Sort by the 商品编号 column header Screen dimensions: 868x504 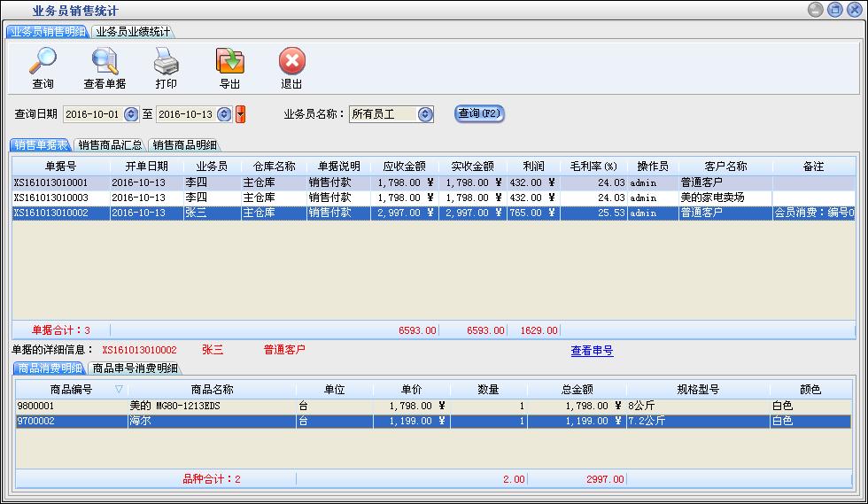click(x=71, y=390)
